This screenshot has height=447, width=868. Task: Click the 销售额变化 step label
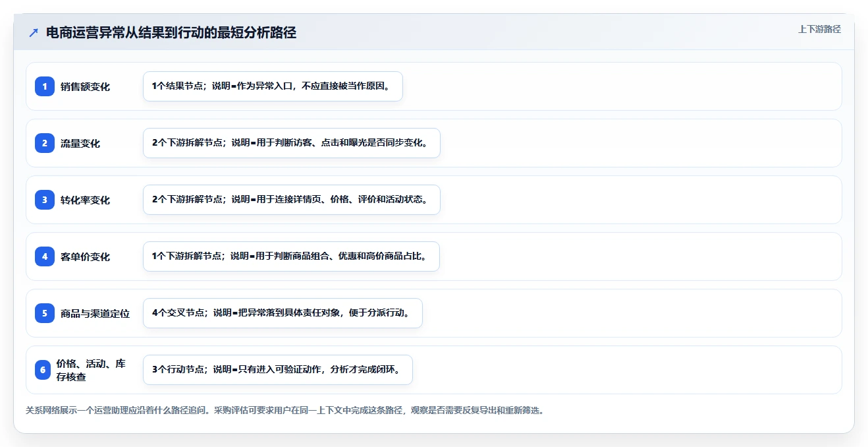pos(85,86)
